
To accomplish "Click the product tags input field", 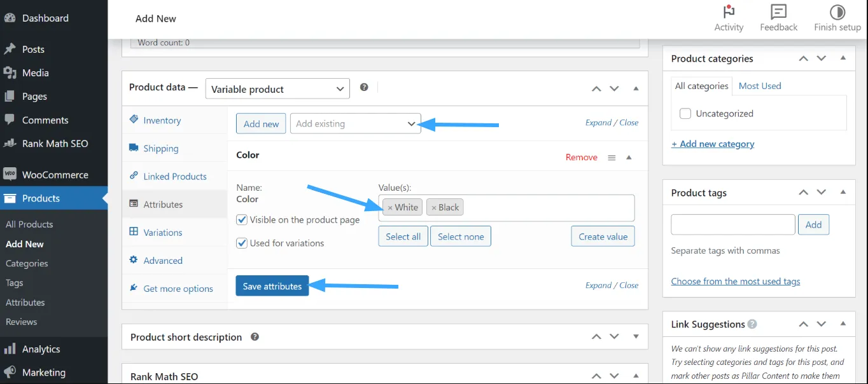I will pyautogui.click(x=733, y=224).
